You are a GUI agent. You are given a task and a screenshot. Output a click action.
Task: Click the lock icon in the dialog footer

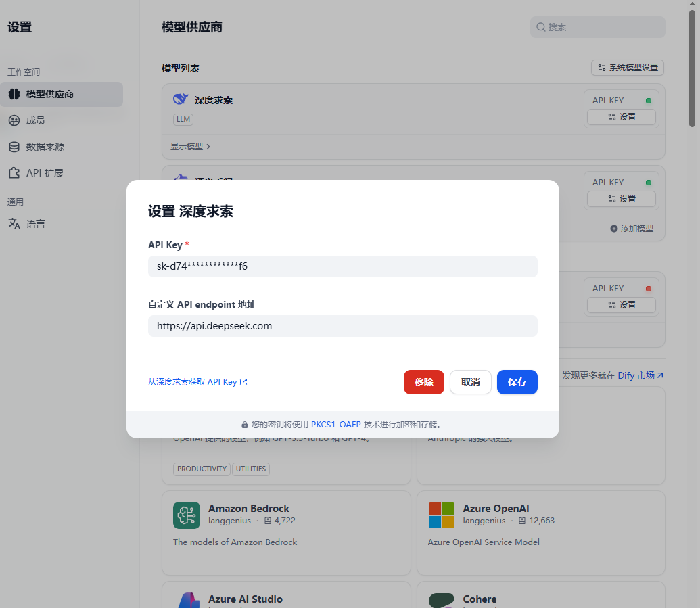(245, 425)
